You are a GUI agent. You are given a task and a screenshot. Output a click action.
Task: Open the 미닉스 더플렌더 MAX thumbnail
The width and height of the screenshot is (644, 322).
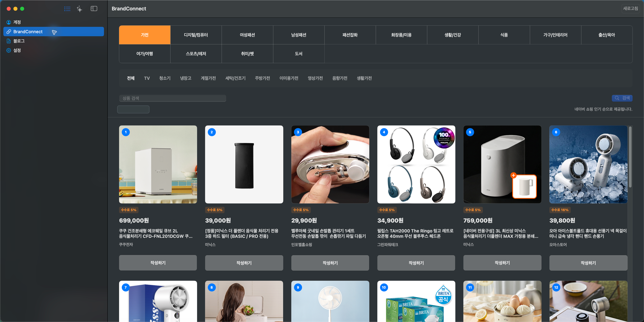coord(502,165)
